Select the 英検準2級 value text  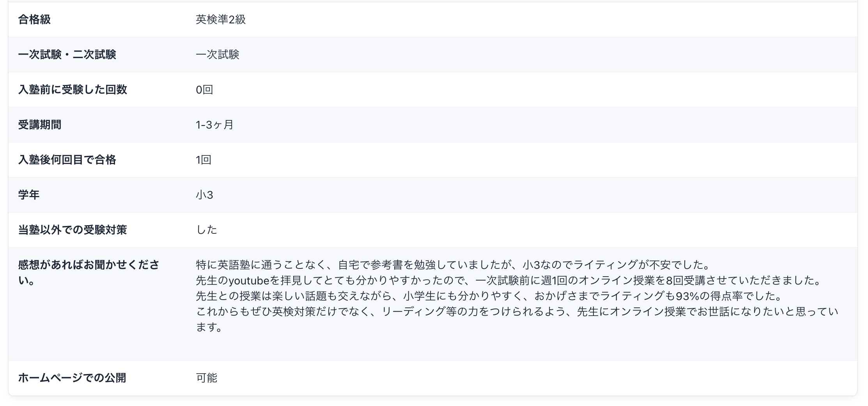pos(221,19)
